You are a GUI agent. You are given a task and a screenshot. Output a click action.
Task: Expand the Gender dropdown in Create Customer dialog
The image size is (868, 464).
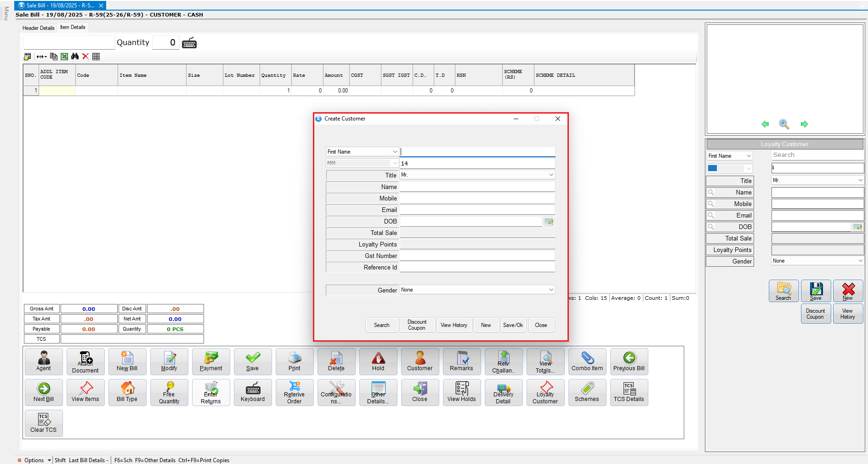[551, 290]
